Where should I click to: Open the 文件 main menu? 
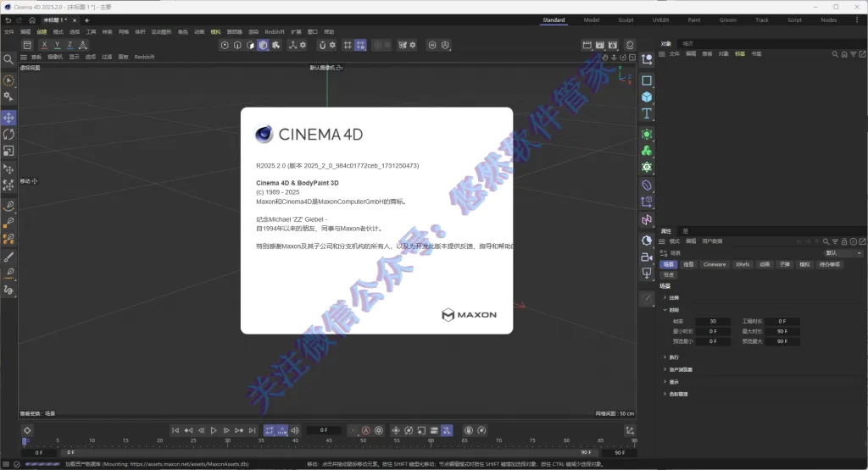8,32
